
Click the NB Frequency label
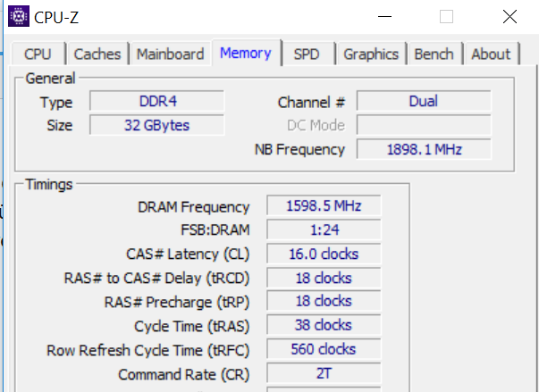click(x=299, y=149)
